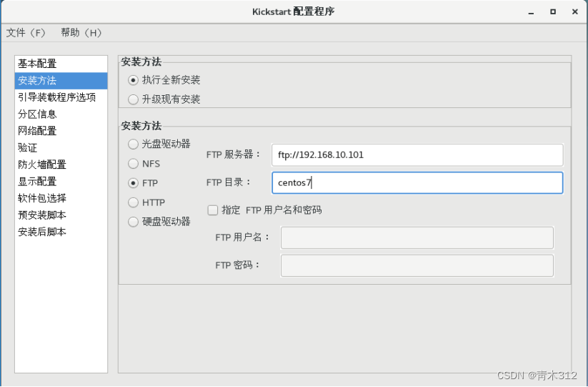Click the FTP 服务器 address field
The height and width of the screenshot is (387, 588).
pyautogui.click(x=417, y=155)
